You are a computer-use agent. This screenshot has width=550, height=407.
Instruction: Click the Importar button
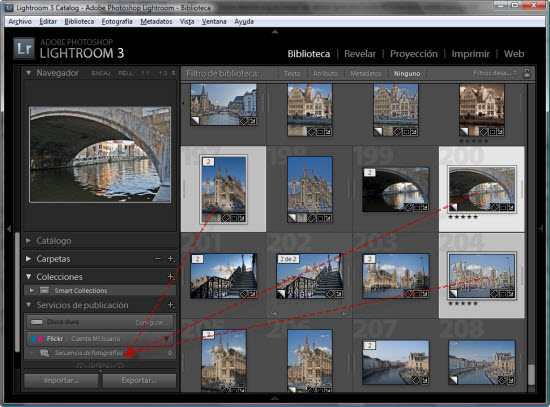coord(61,381)
